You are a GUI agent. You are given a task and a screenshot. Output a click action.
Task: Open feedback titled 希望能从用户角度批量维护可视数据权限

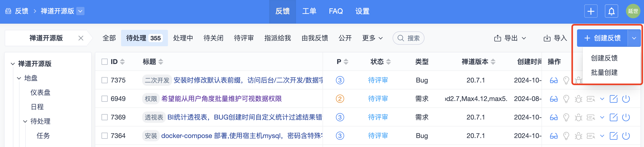tap(222, 99)
